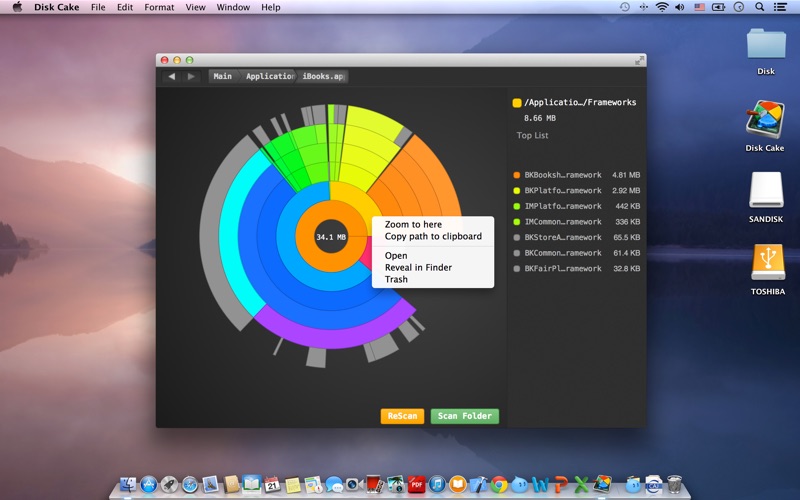Go forward with the right arrow button

click(191, 77)
